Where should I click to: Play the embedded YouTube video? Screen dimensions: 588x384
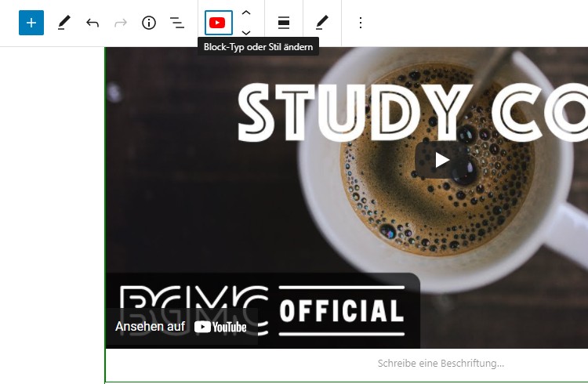click(442, 160)
